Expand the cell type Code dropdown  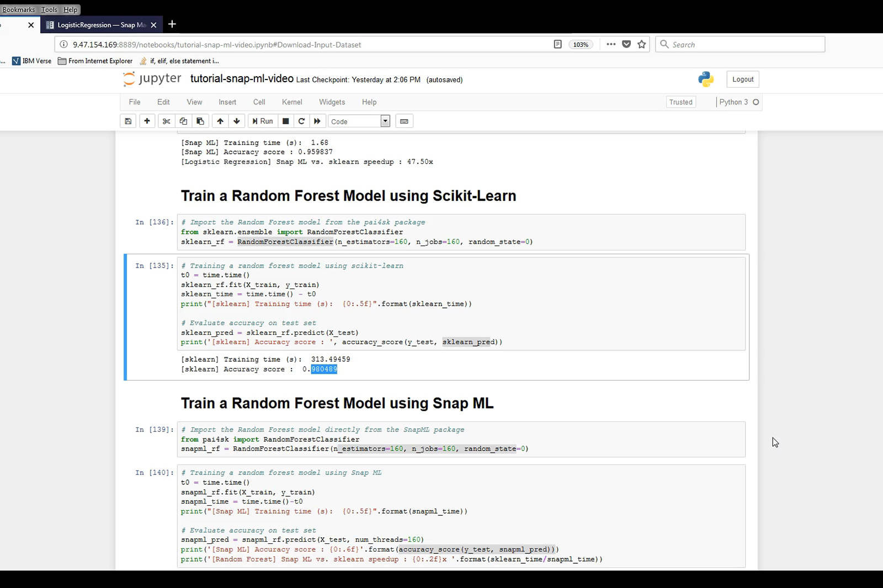click(x=359, y=121)
